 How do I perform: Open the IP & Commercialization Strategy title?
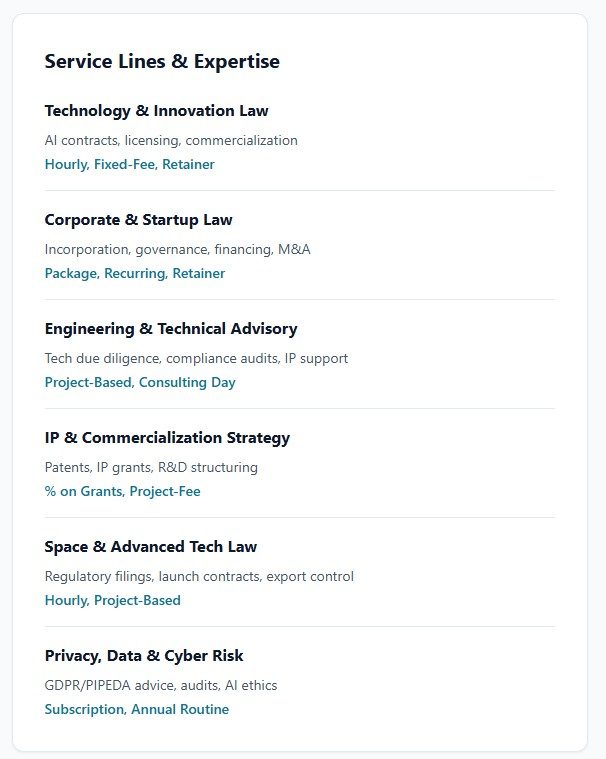point(167,438)
